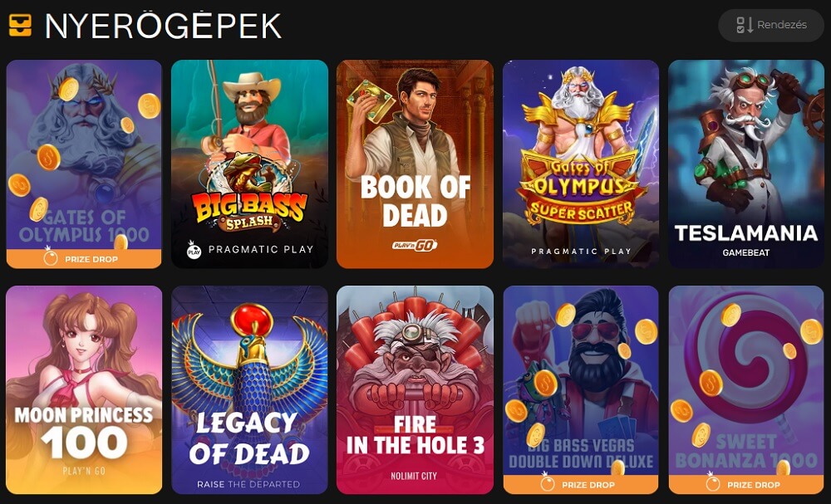Open Sweet Bonanza 1000 game tile
Image resolution: width=831 pixels, height=504 pixels.
click(746, 389)
